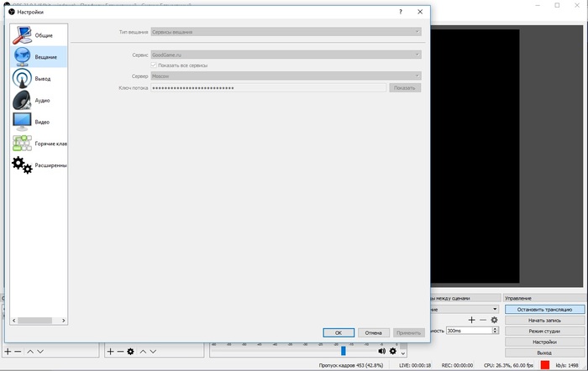Click the mixer scroll down arrow beside gear
588x371 pixels.
[403, 353]
